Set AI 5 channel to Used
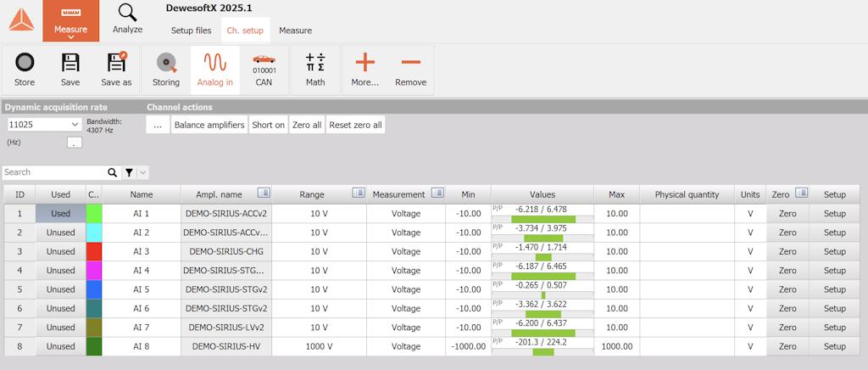This screenshot has height=370, width=868. (x=61, y=289)
